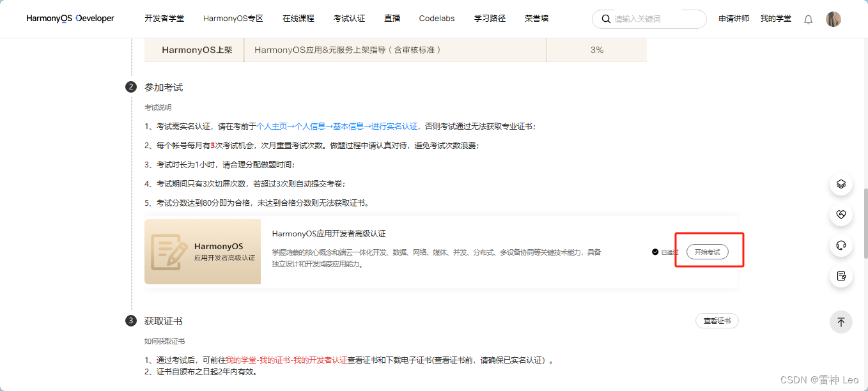Click the rule about 3次考试机会 per month

tap(312, 146)
